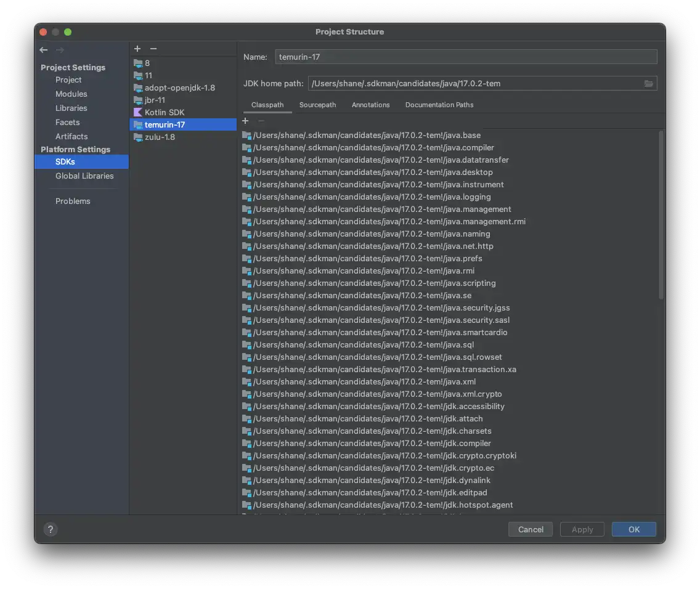Open the Modules settings page
700x589 pixels.
pyautogui.click(x=82, y=94)
